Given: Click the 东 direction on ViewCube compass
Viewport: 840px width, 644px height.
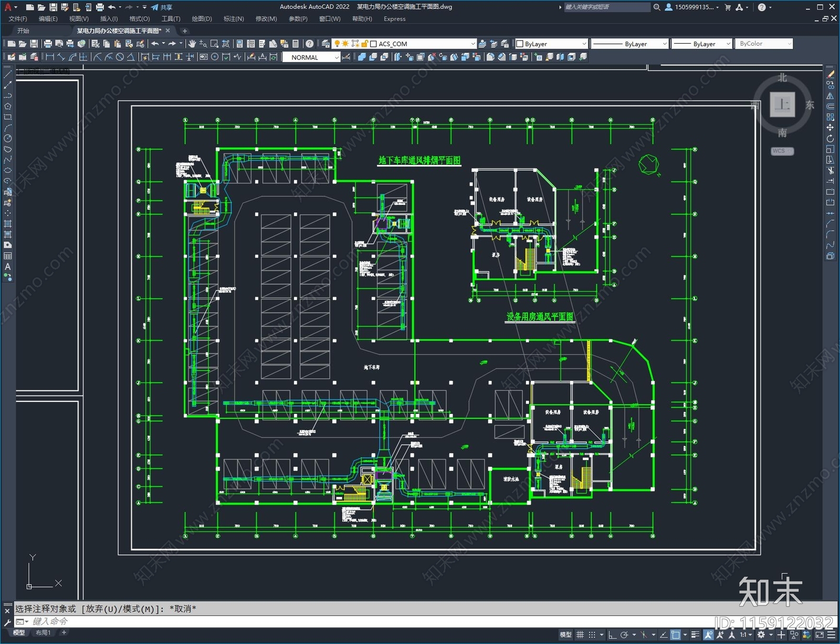Looking at the screenshot, I should [x=810, y=105].
